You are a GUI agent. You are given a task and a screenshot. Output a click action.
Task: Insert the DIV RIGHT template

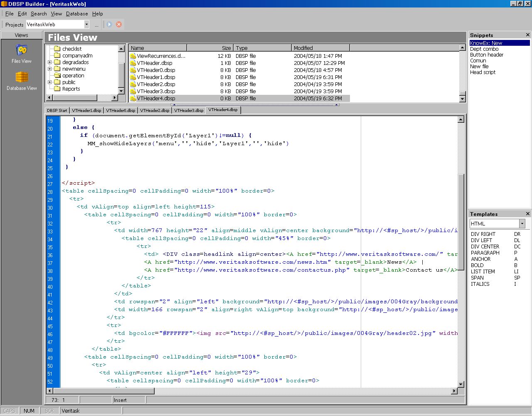coord(483,234)
